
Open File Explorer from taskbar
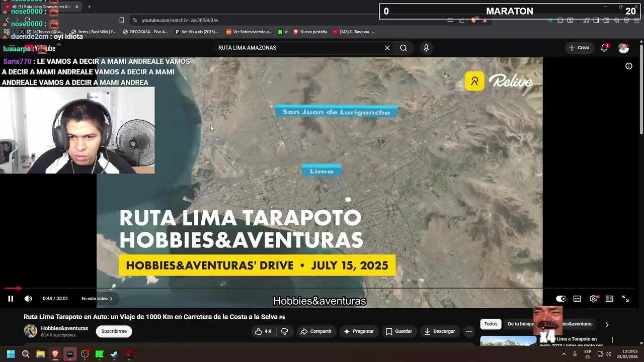[x=40, y=354]
